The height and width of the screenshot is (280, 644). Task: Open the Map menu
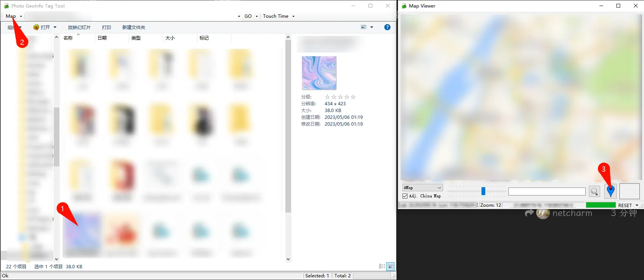click(11, 16)
